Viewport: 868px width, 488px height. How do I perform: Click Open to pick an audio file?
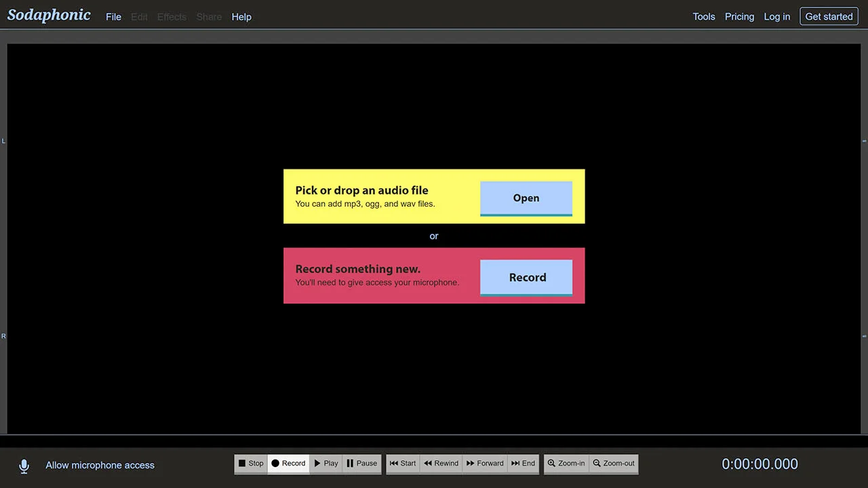(x=526, y=198)
